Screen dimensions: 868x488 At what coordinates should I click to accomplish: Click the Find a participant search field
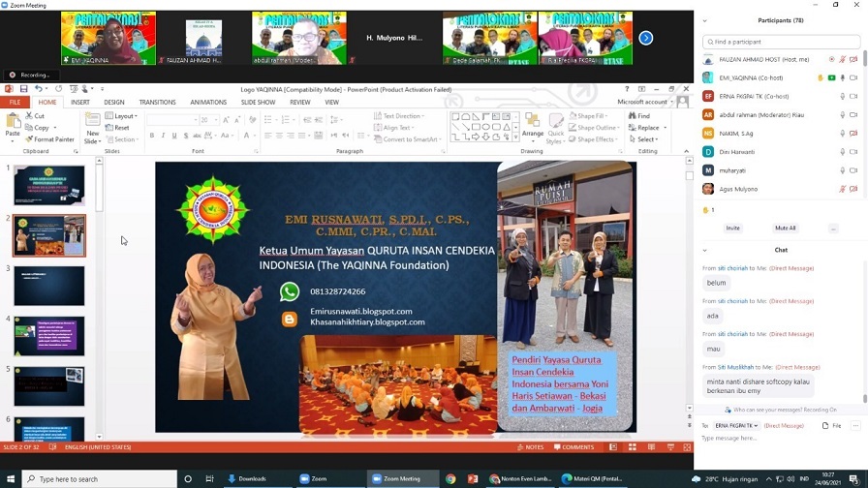(x=780, y=42)
